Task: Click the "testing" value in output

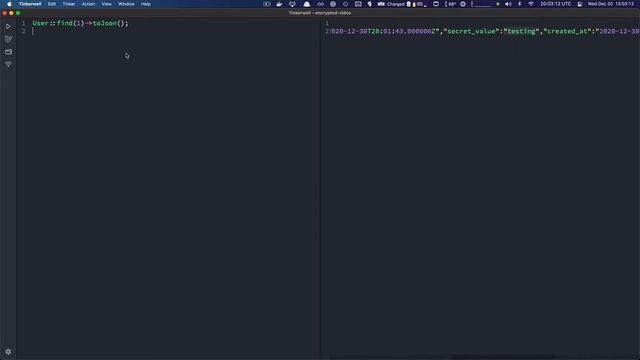Action: [x=521, y=31]
